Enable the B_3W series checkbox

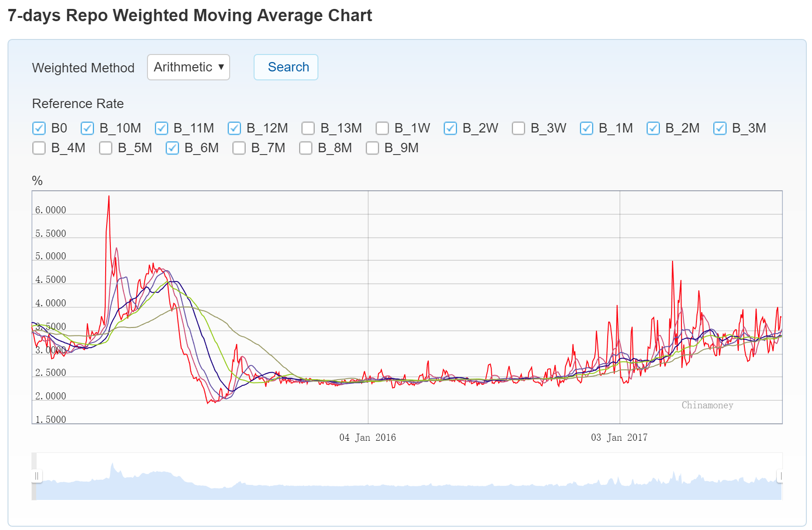click(518, 128)
